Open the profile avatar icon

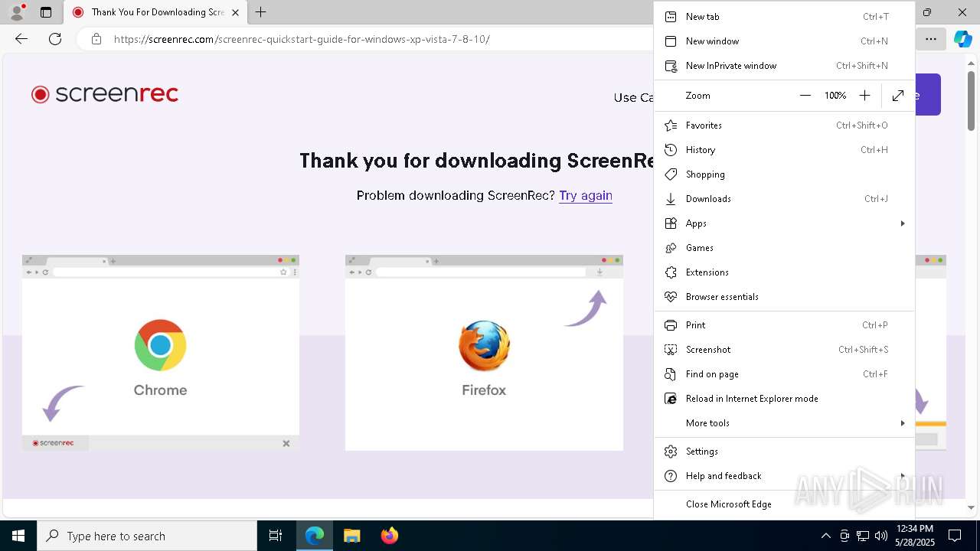16,12
